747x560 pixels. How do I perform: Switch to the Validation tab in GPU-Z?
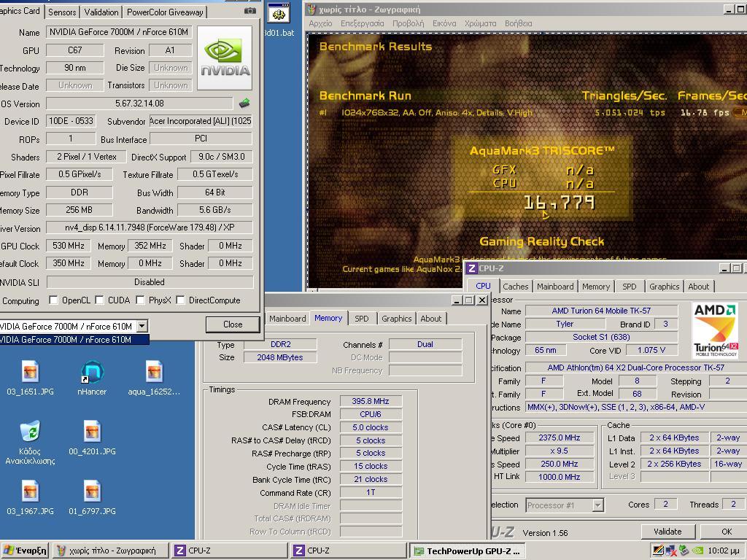pos(101,12)
